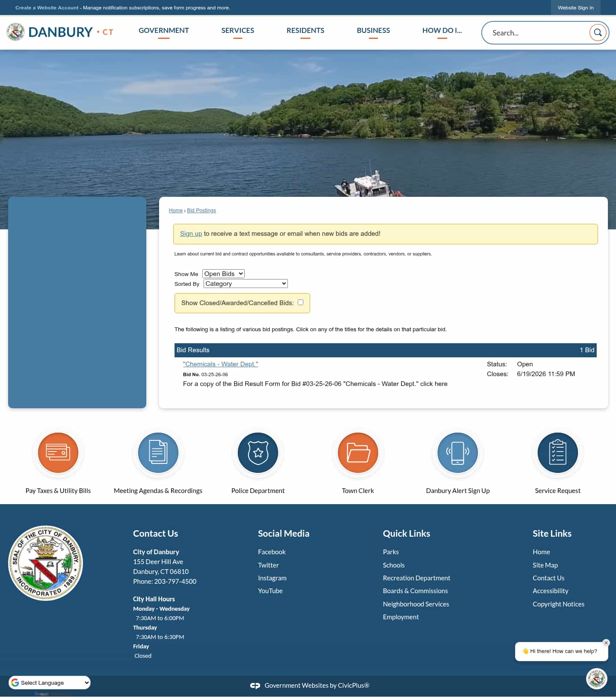Open the How Do I... menu
Screen dimensions: 616x698
(x=442, y=30)
